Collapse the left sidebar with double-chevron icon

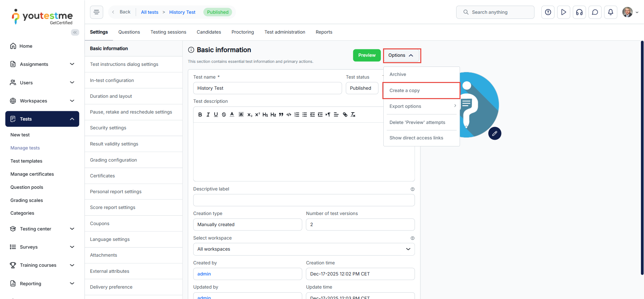[x=75, y=32]
